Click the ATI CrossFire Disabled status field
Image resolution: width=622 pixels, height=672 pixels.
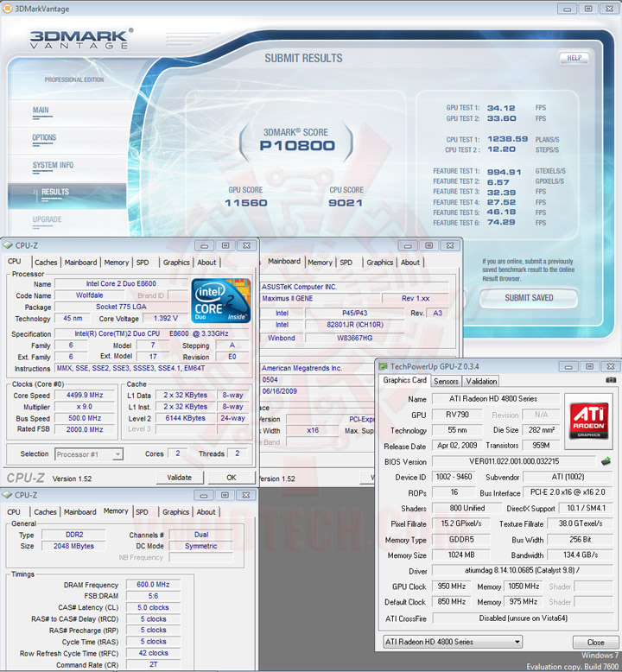click(523, 618)
